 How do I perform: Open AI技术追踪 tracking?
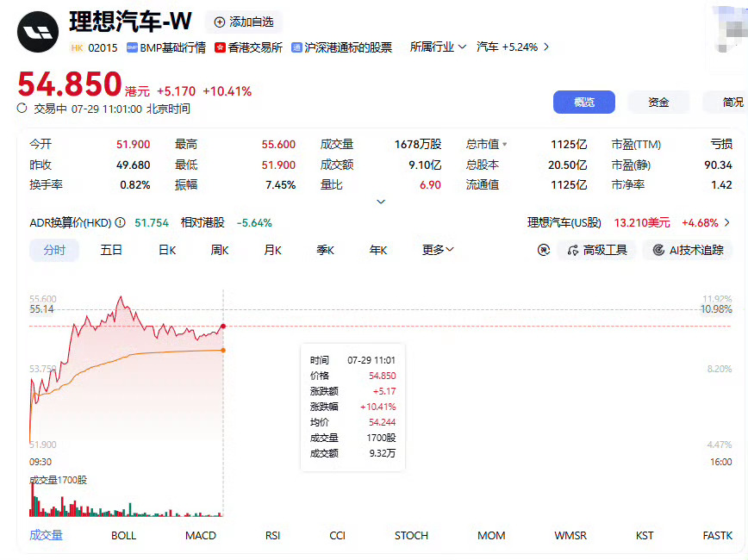point(688,250)
